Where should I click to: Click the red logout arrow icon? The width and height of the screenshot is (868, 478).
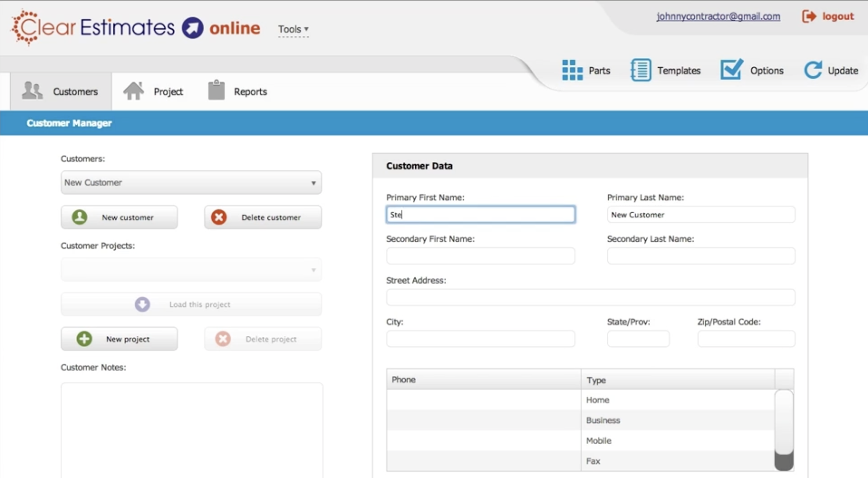[809, 16]
